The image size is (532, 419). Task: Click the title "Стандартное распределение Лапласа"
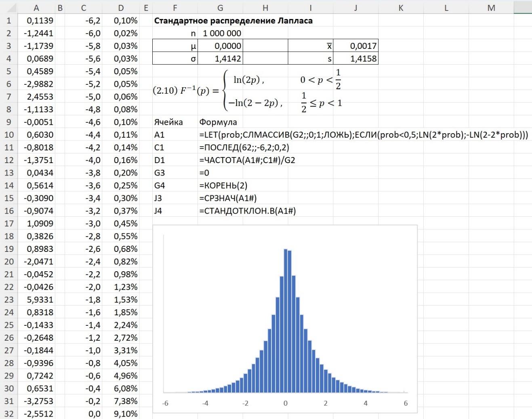pos(233,21)
